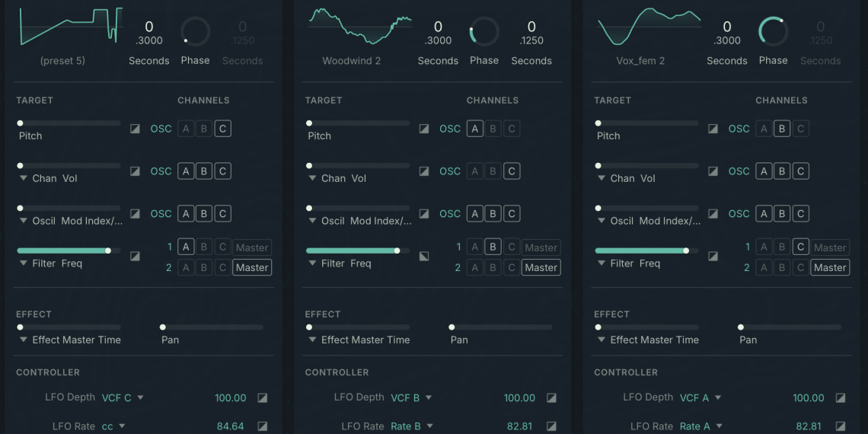Viewport: 868px width, 434px height.
Task: Click the Vox_fem 2 waveform display
Action: pyautogui.click(x=649, y=27)
